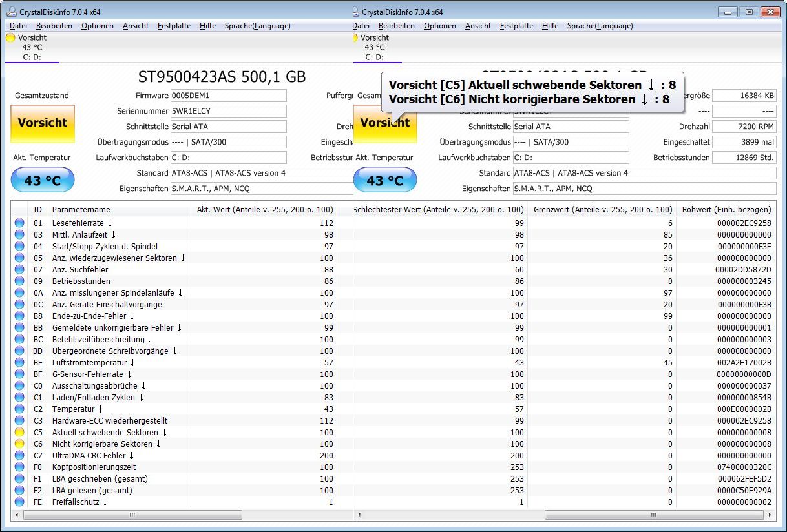Click the left arrow of the horizontal scrollbar
Viewport: 787px width, 532px height.
pos(17,515)
